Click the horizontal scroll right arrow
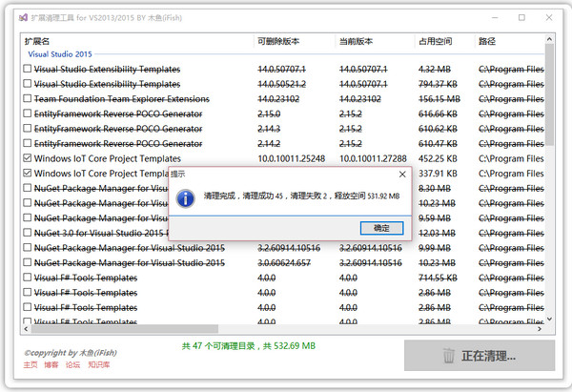Viewport: 572px width, 392px height. pyautogui.click(x=540, y=329)
